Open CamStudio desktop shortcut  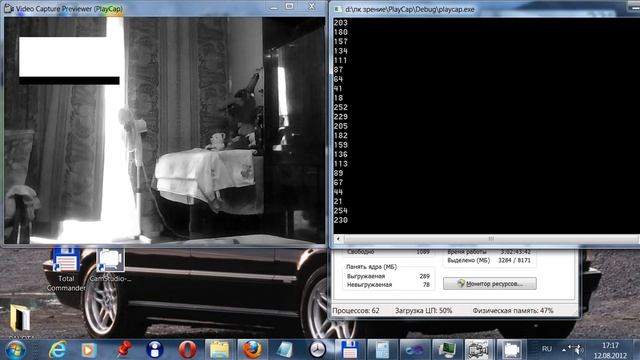pos(110,264)
